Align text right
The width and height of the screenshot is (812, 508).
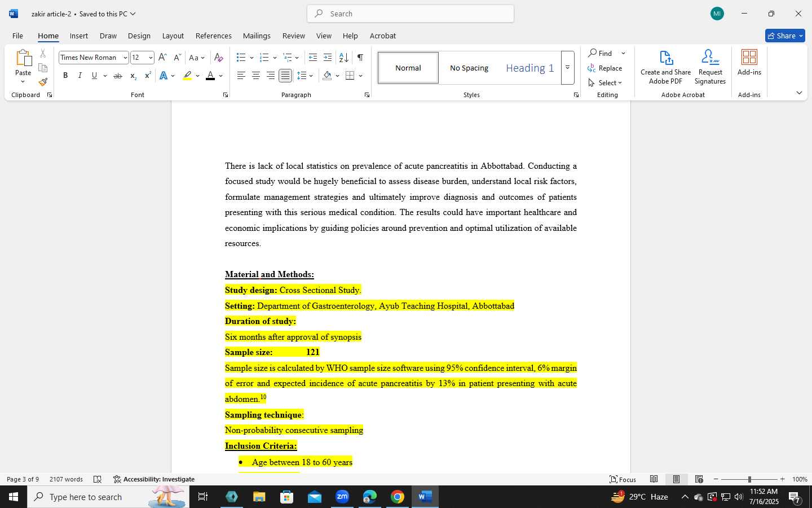[x=271, y=76]
